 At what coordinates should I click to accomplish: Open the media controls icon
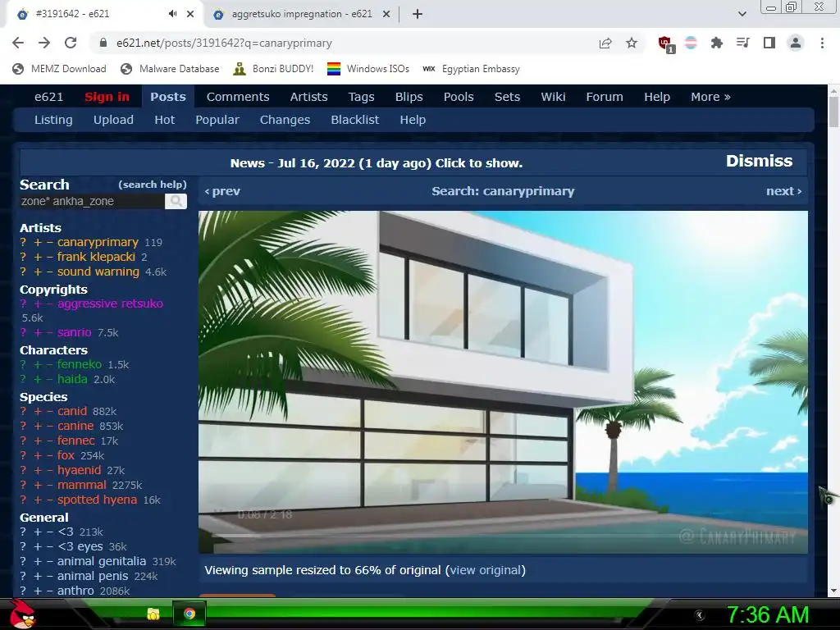pyautogui.click(x=743, y=43)
